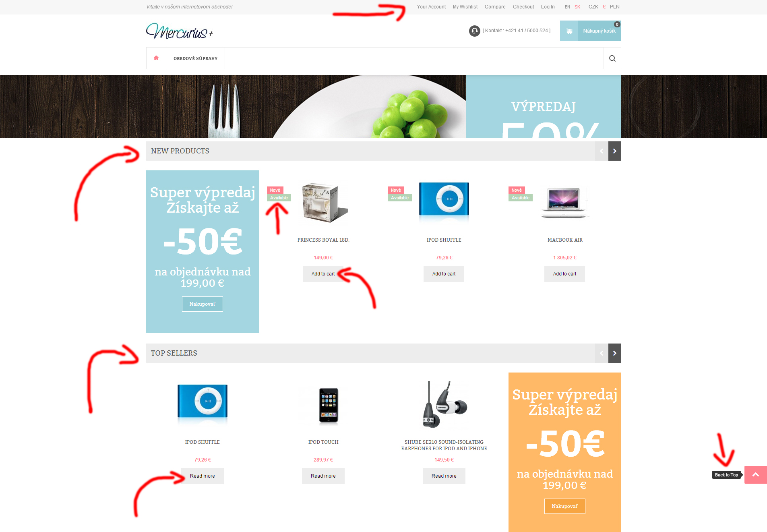Select CZK currency
Viewport: 767px width, 532px height.
[x=593, y=7]
